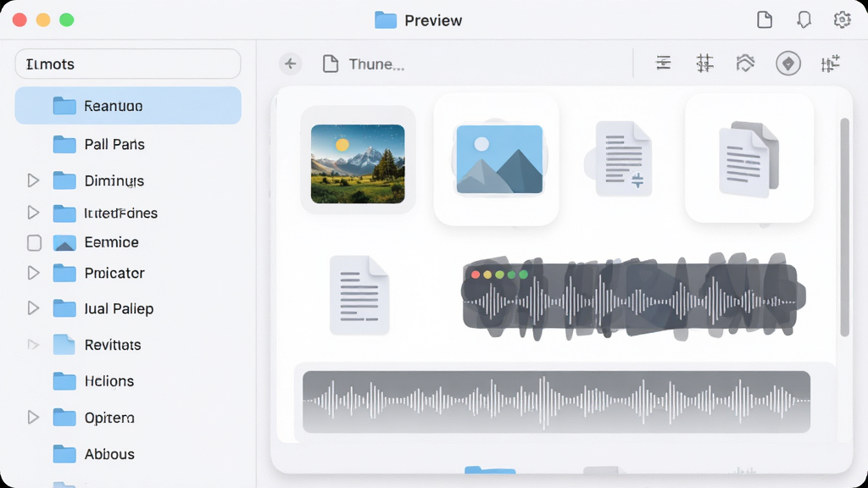Open the list view options icon

point(663,64)
